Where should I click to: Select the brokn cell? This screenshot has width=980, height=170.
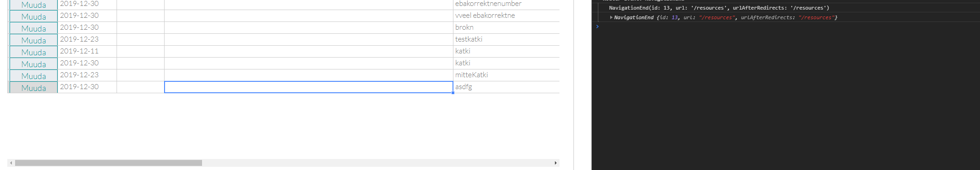(506, 27)
